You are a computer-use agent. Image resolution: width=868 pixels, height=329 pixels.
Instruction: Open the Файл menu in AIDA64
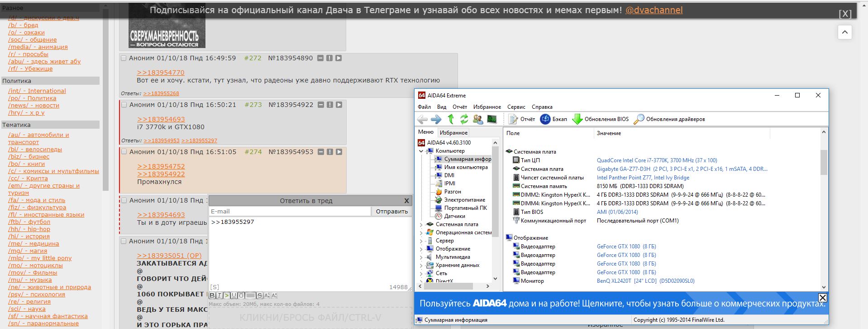coord(424,107)
